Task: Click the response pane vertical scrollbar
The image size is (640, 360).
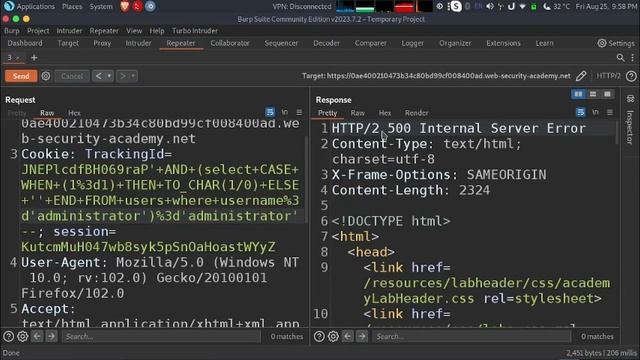Action: click(617, 132)
